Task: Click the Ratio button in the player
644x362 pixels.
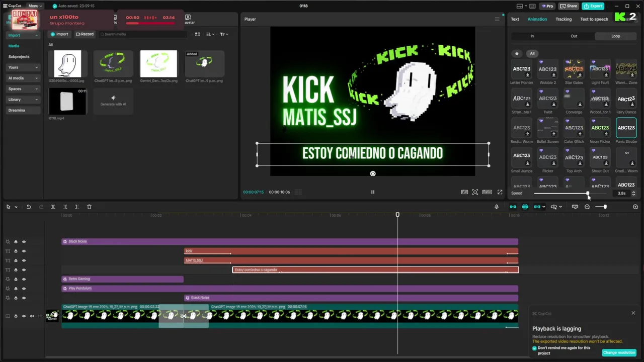Action: tap(487, 192)
